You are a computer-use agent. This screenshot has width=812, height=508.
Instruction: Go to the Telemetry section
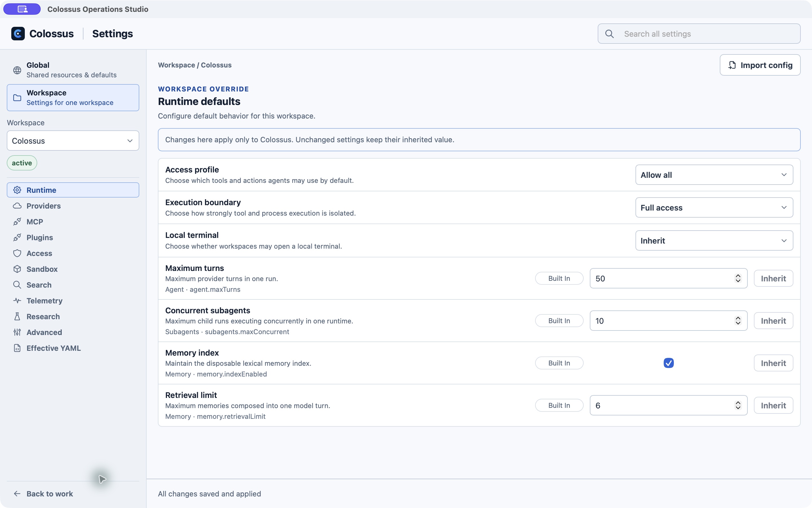[73, 301]
